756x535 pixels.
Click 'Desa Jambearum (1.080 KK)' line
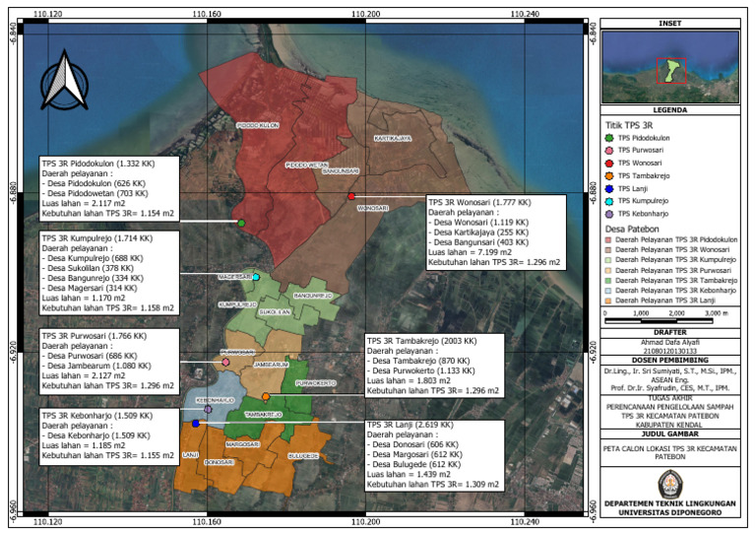pyautogui.click(x=96, y=366)
